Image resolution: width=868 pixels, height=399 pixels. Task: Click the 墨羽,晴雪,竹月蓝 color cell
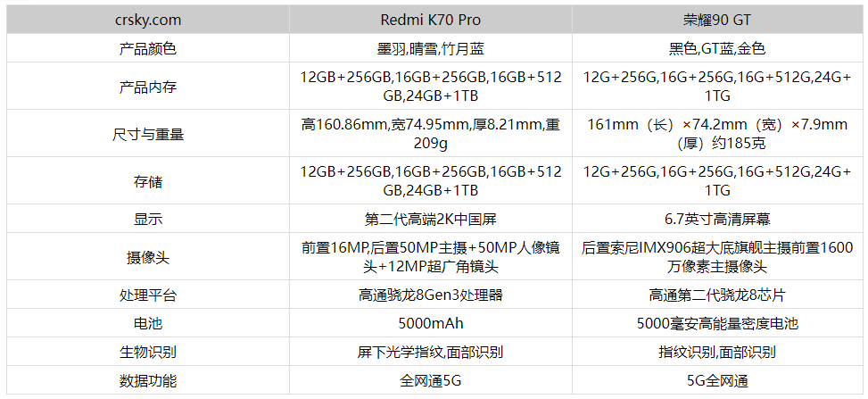click(x=430, y=48)
